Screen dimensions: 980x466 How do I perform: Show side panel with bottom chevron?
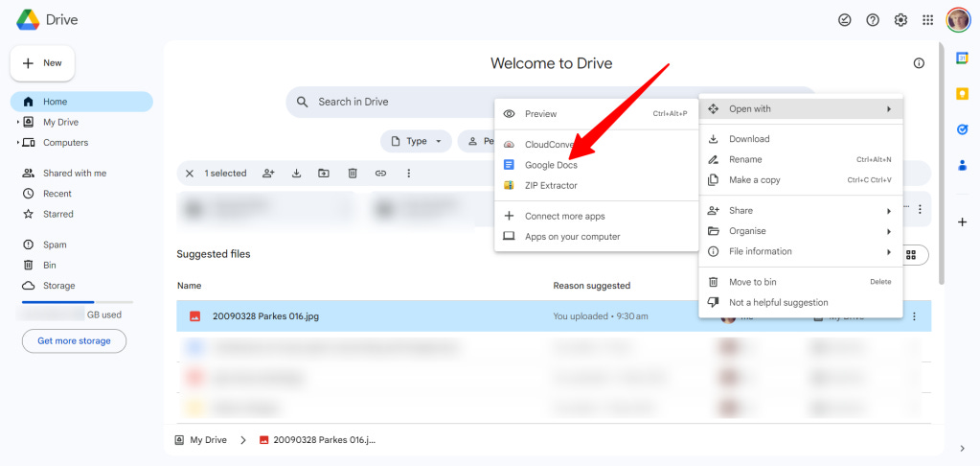coord(963,448)
